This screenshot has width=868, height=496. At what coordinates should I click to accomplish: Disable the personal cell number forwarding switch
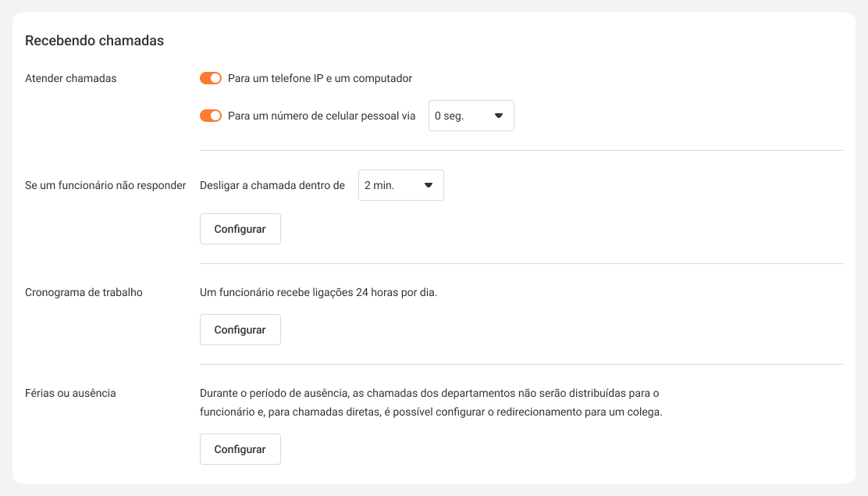tap(211, 116)
